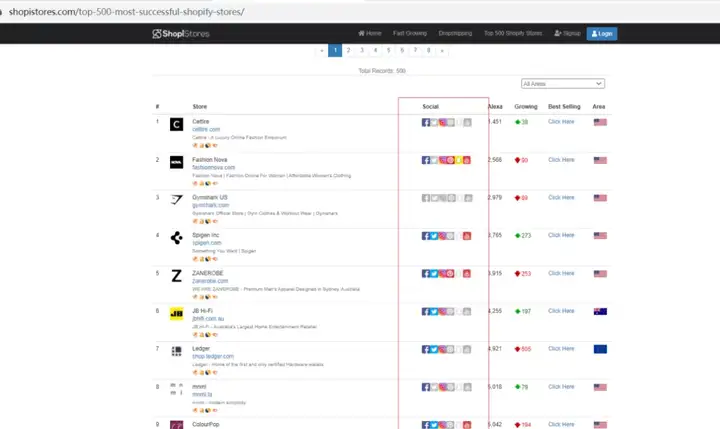This screenshot has width=720, height=429.
Task: Open Spigen Inc's Facebook icon
Action: [x=426, y=236]
